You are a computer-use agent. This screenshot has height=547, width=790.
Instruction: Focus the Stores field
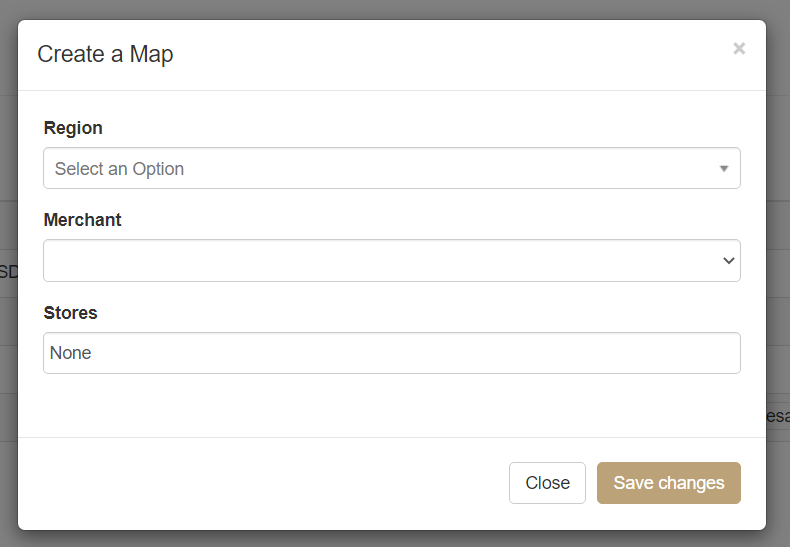click(x=391, y=353)
